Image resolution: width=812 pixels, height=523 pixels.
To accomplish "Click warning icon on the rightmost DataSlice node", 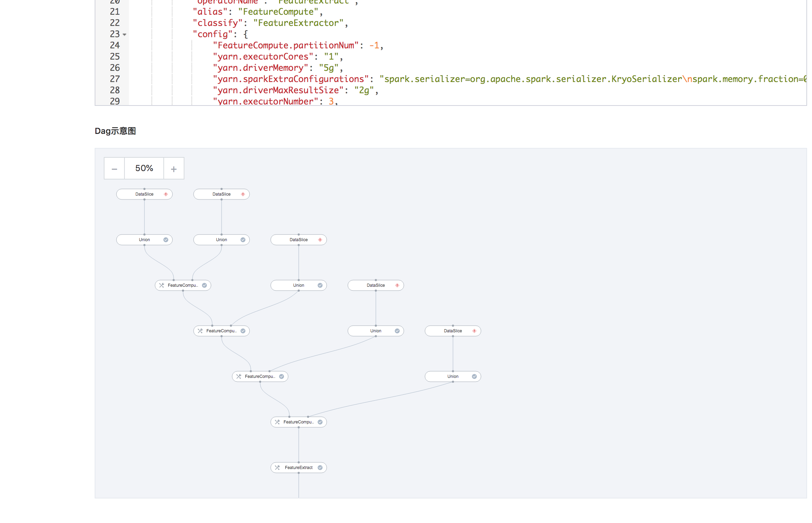I will coord(474,331).
